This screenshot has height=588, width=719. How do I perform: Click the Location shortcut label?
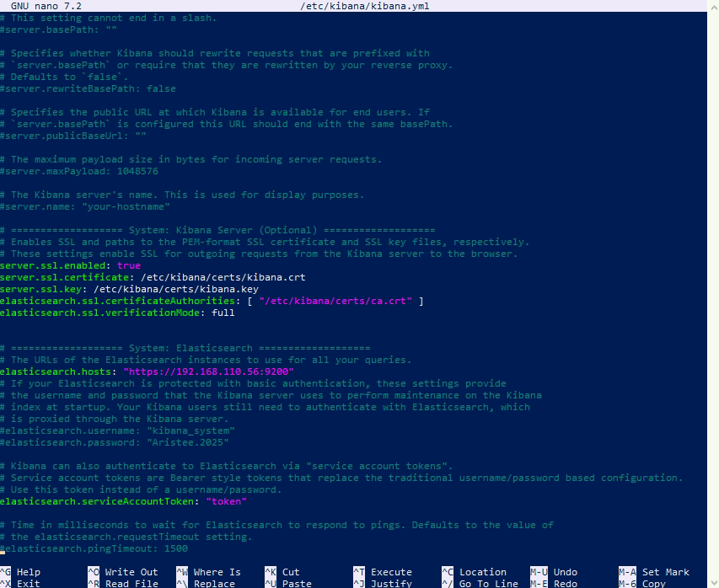(483, 572)
